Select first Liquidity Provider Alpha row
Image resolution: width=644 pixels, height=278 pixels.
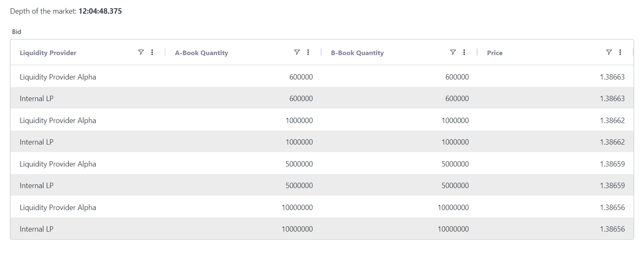tap(58, 77)
